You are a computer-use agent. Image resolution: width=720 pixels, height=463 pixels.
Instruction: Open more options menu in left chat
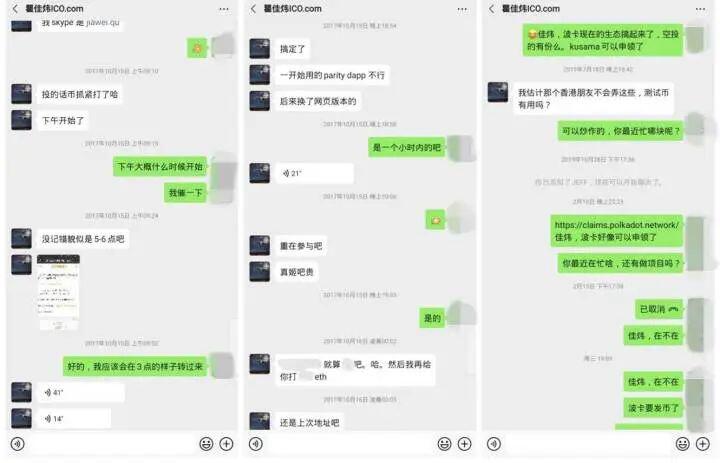[x=224, y=9]
